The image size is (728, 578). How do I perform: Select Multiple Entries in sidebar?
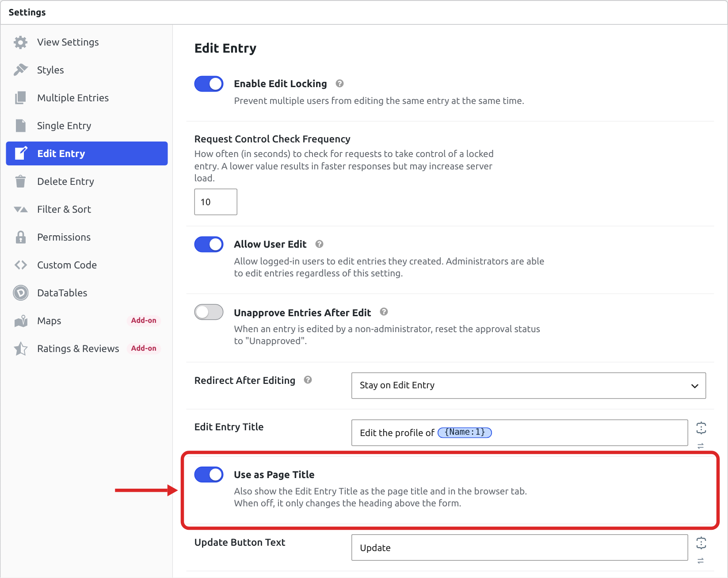pyautogui.click(x=87, y=98)
